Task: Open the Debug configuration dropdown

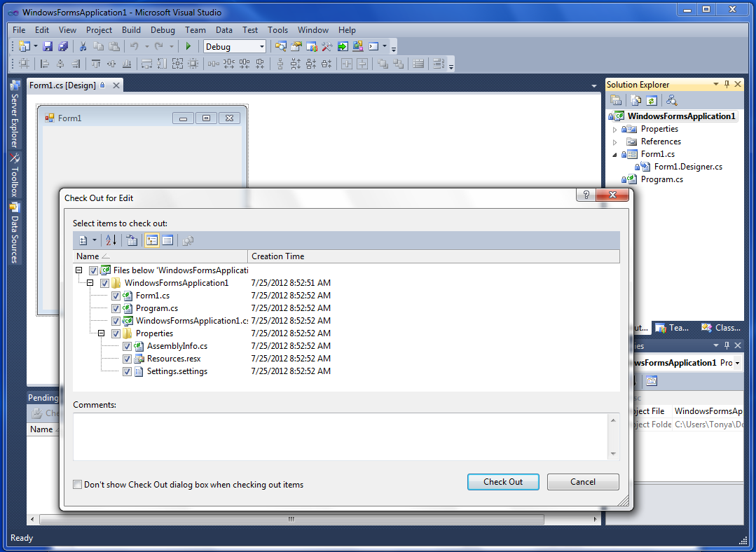Action: click(x=262, y=47)
